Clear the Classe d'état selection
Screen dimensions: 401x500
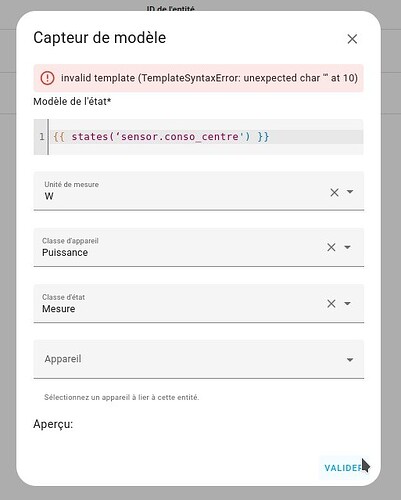(x=331, y=304)
